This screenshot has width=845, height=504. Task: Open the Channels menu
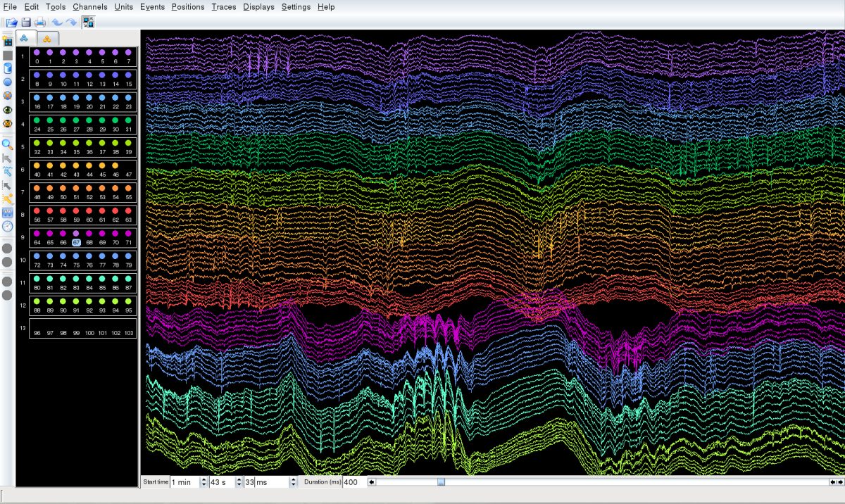[90, 7]
